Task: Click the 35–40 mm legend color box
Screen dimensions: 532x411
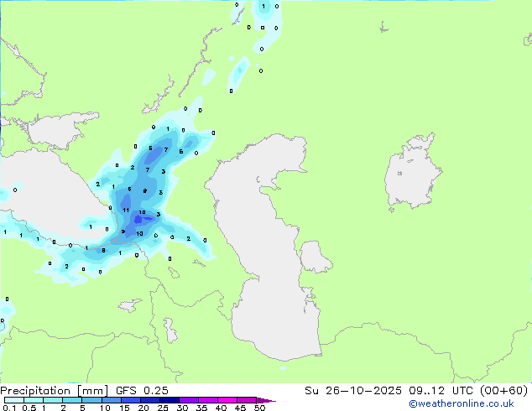Action: (208, 400)
